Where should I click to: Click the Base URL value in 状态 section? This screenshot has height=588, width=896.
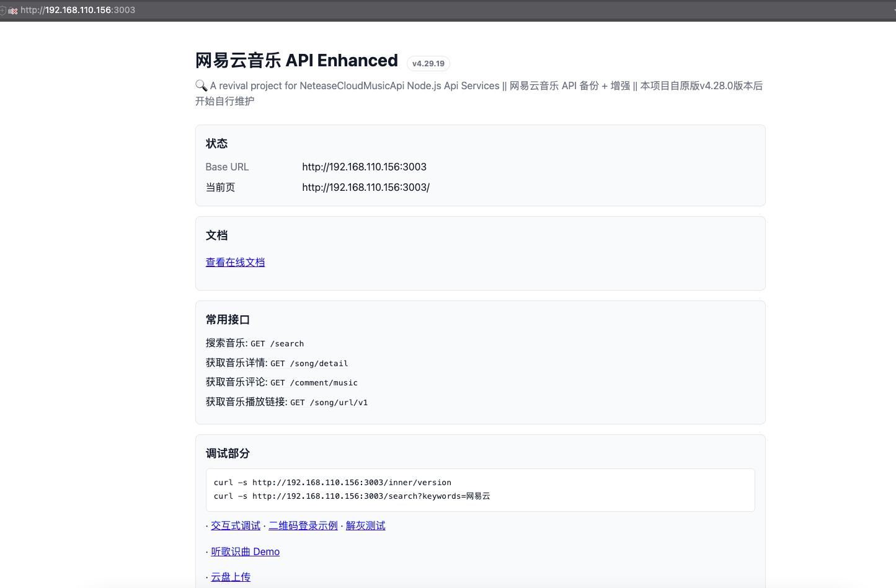[x=365, y=167]
